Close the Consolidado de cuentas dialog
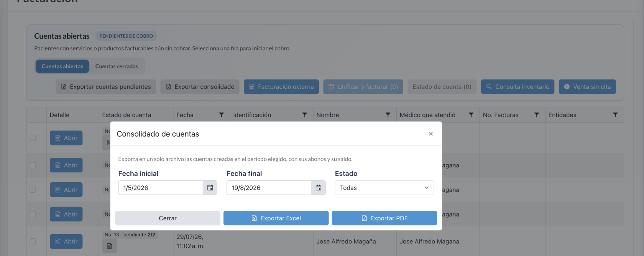This screenshot has width=644, height=256. pyautogui.click(x=431, y=134)
